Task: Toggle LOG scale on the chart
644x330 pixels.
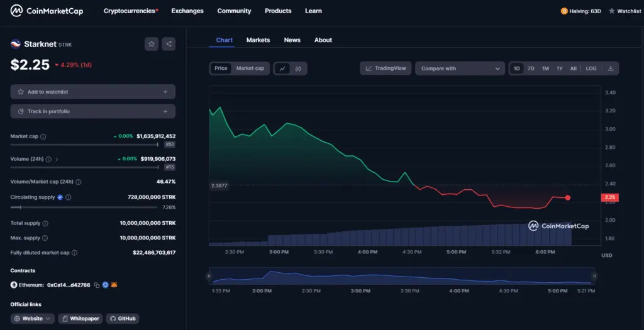Action: 591,69
